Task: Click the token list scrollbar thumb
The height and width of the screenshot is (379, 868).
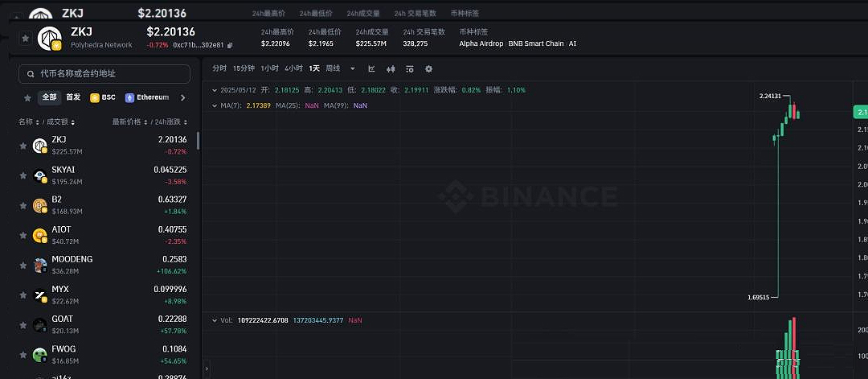Action: (199, 141)
